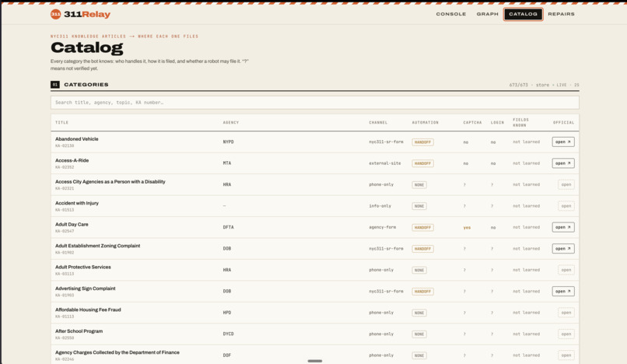Click the HANDOFF badge for Adult Day Care
The image size is (627, 364).
(422, 227)
